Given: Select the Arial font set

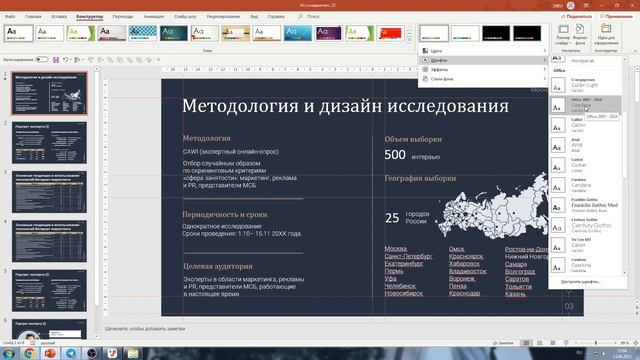Looking at the screenshot, I should [x=586, y=145].
